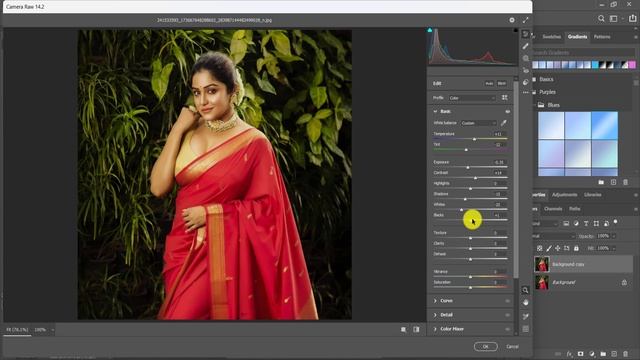Screen dimensions: 640x360
Task: Collapse the Basic panel
Action: pyautogui.click(x=435, y=111)
